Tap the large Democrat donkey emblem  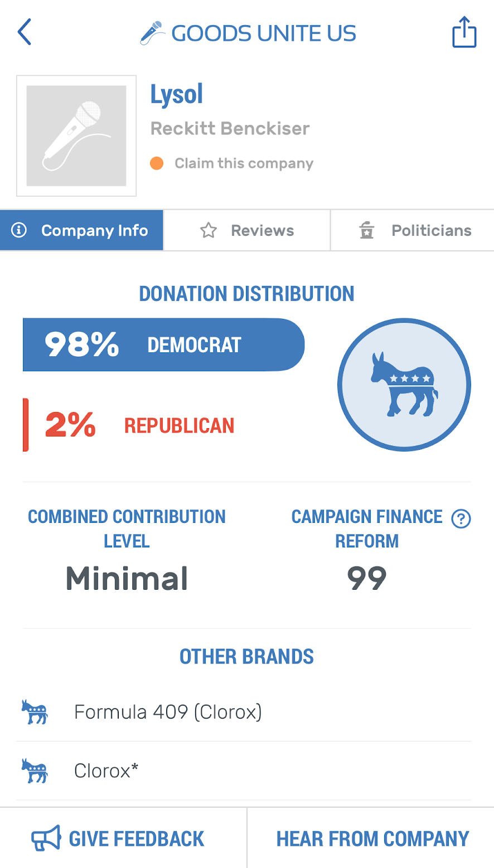pyautogui.click(x=404, y=385)
